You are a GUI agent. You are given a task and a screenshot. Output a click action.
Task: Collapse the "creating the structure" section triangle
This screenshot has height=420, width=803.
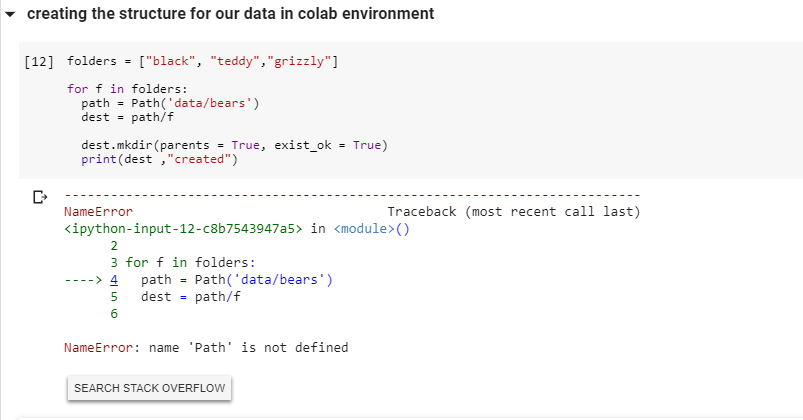click(x=12, y=15)
